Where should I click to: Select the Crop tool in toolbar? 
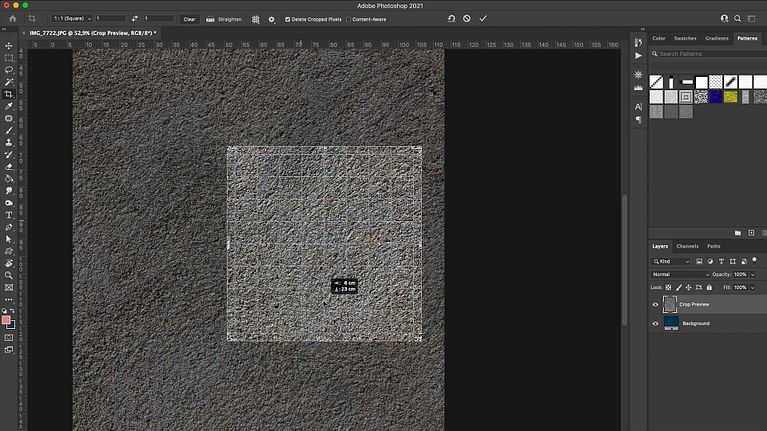click(x=9, y=94)
